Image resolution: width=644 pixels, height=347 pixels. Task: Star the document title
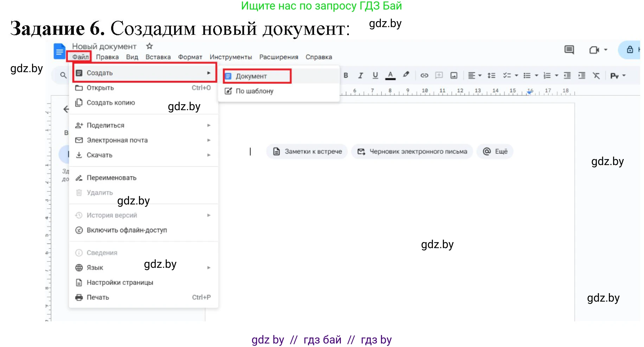[149, 46]
